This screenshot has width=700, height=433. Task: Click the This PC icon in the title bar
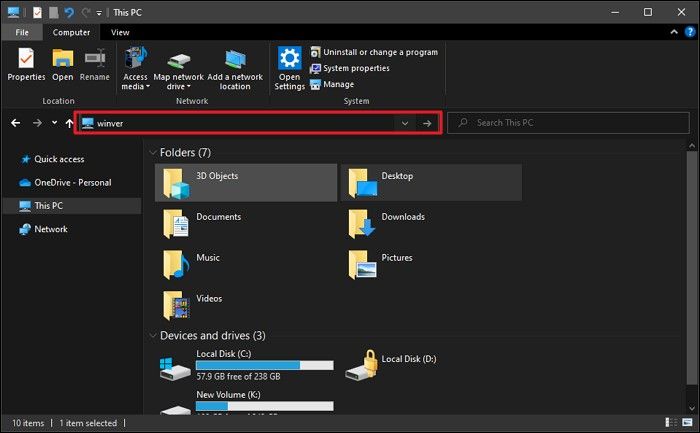[x=13, y=12]
